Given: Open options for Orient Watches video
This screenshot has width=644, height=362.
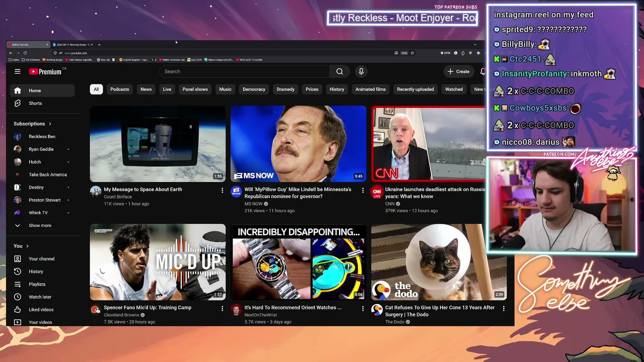Looking at the screenshot, I should pyautogui.click(x=363, y=308).
